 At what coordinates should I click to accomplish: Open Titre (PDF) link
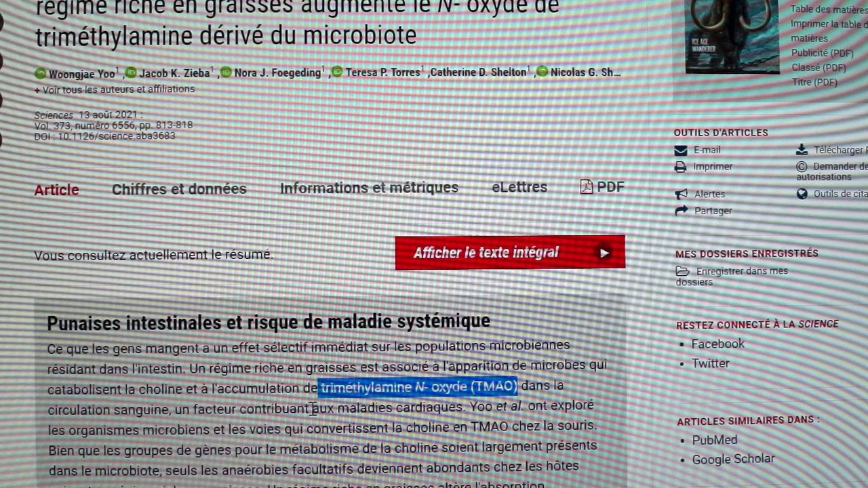[814, 83]
